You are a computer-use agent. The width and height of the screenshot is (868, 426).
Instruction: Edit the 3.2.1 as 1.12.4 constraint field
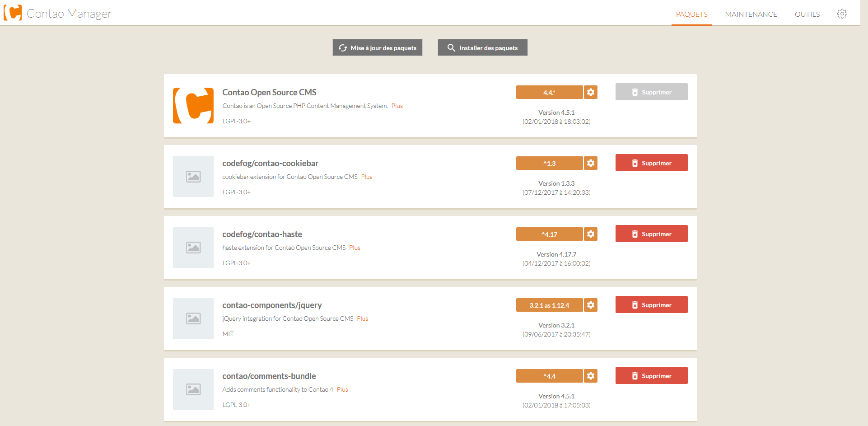[x=549, y=305]
